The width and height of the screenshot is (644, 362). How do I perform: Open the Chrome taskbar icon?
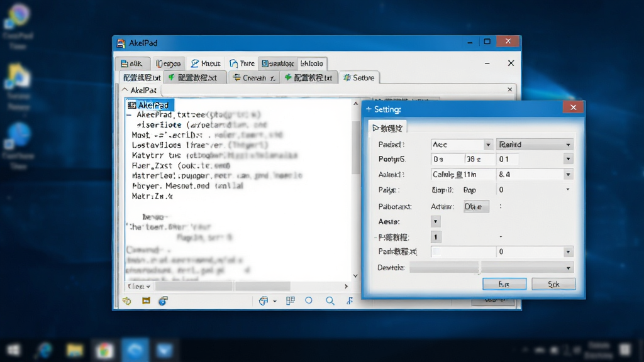click(104, 350)
